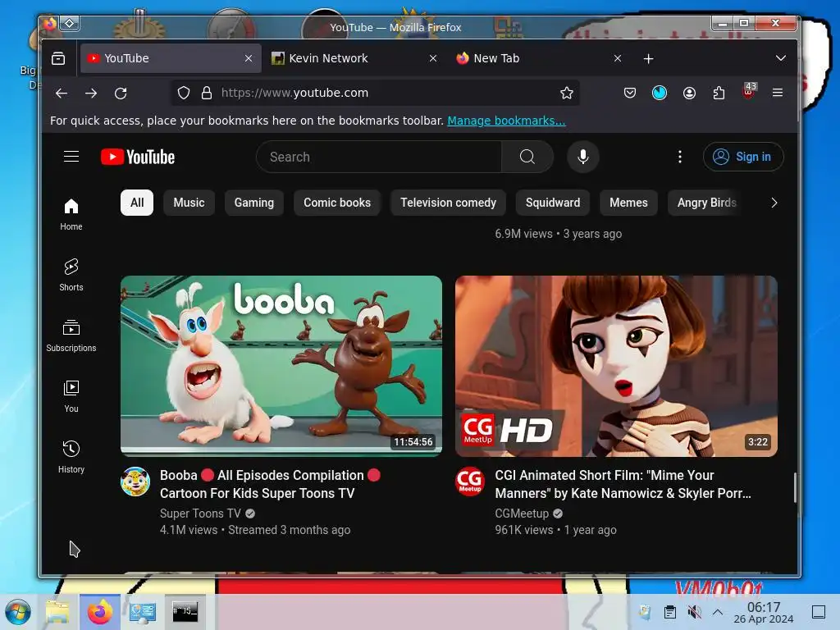Open uBlock extension with 43 badge

tap(749, 92)
